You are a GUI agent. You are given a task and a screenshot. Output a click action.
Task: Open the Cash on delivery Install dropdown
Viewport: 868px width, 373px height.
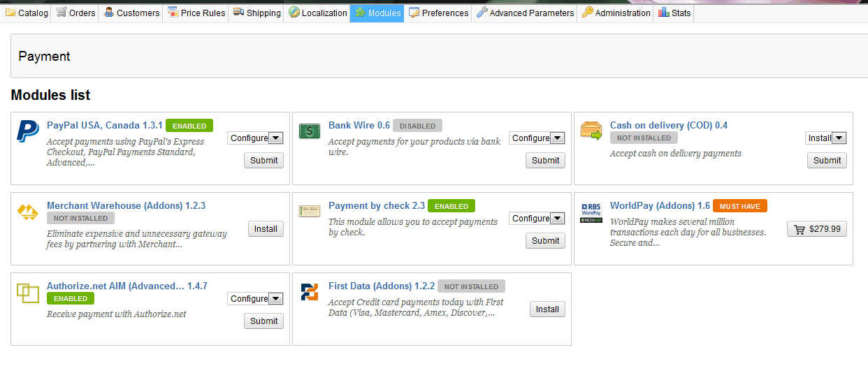[826, 138]
